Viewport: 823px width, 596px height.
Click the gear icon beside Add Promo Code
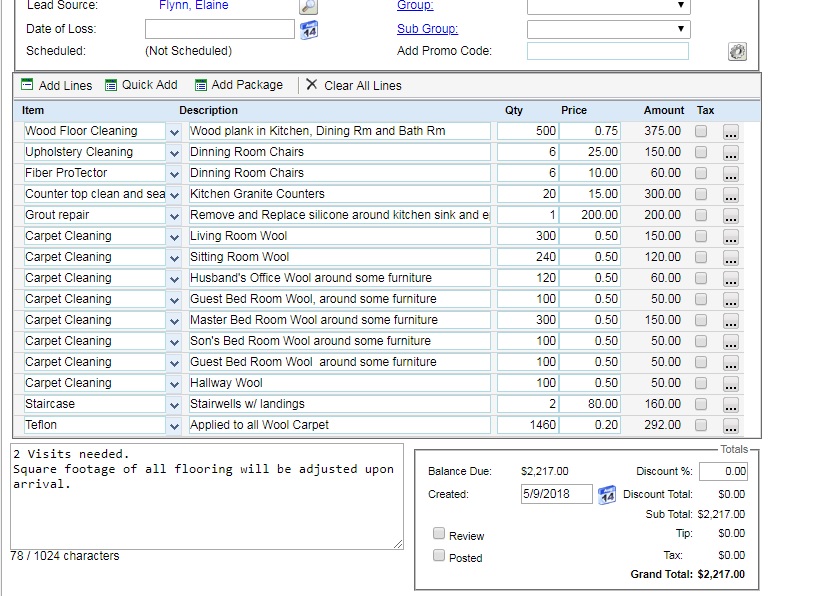737,51
